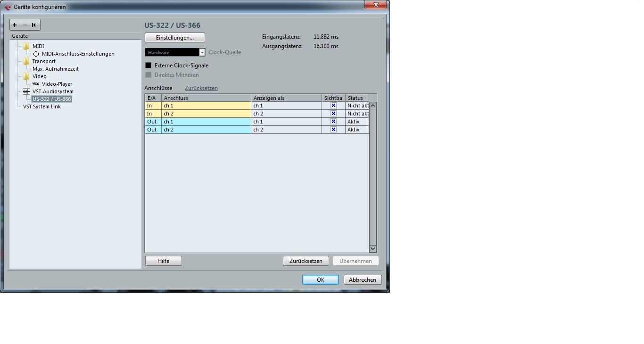
Task: Click the MIDI-Anschluss-Einstellungen port icon
Action: [x=36, y=54]
